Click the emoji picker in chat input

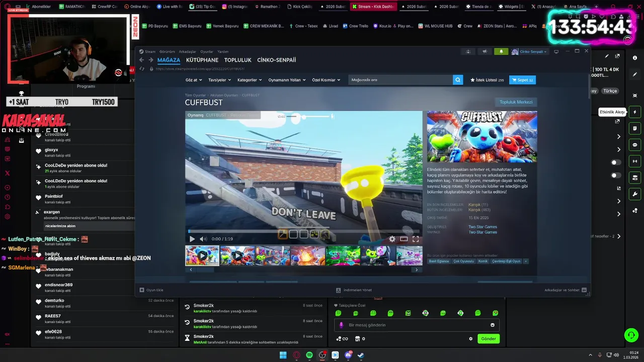493,325
